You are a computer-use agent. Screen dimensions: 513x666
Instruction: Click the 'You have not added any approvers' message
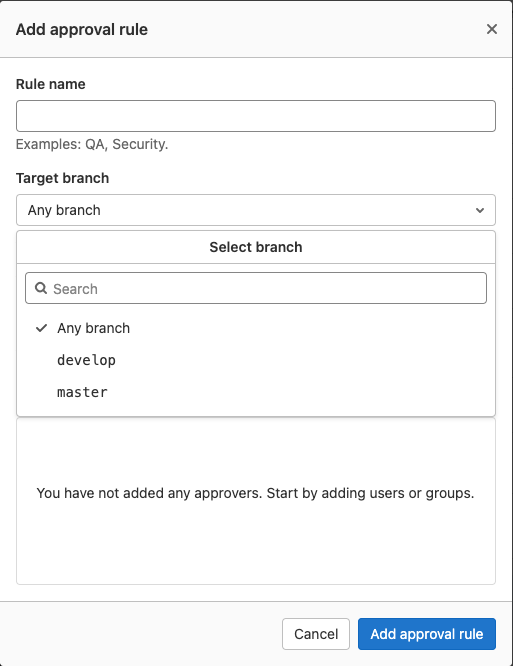pyautogui.click(x=255, y=493)
